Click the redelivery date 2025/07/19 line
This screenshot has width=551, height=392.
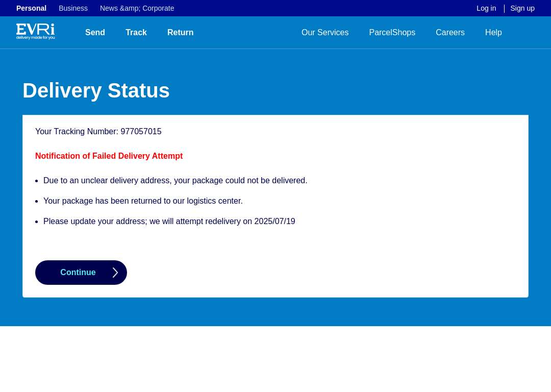coord(169,222)
